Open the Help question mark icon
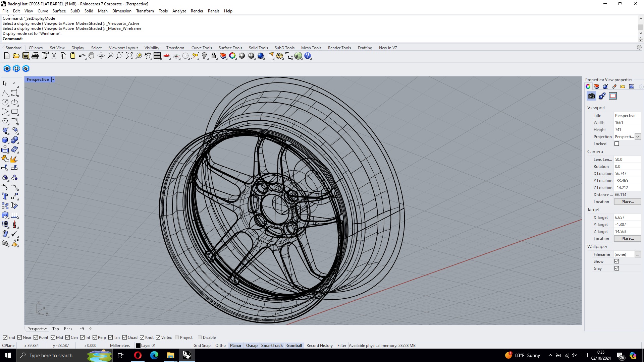This screenshot has height=362, width=644. pos(307,56)
